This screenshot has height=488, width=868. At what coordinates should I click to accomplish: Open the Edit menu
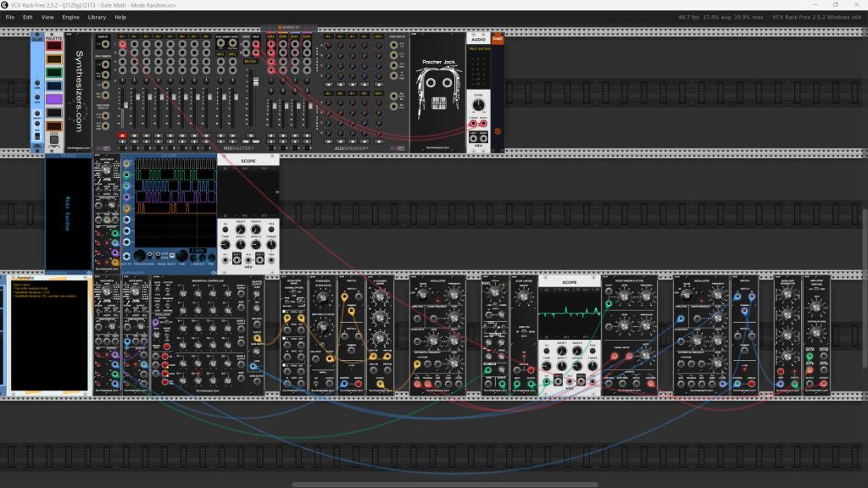(x=28, y=17)
